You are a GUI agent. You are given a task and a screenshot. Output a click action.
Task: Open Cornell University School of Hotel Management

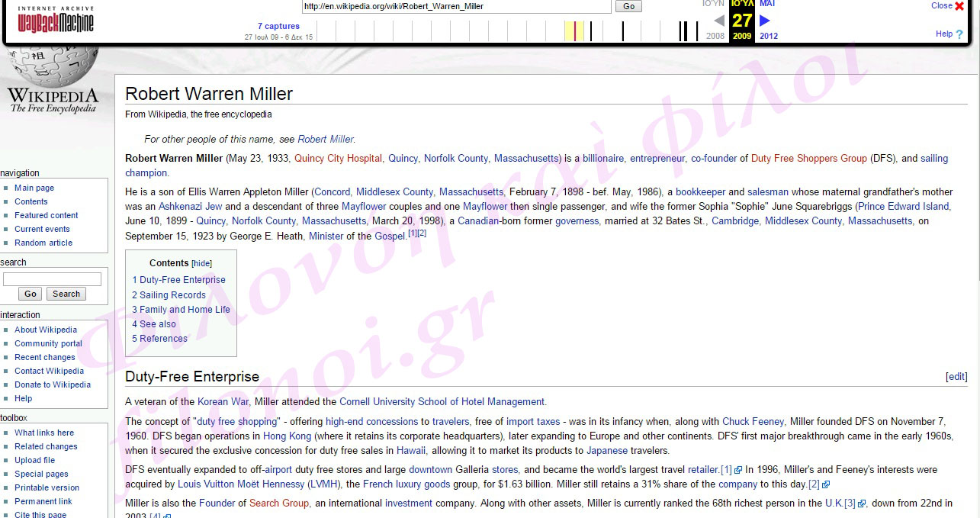[x=442, y=402]
